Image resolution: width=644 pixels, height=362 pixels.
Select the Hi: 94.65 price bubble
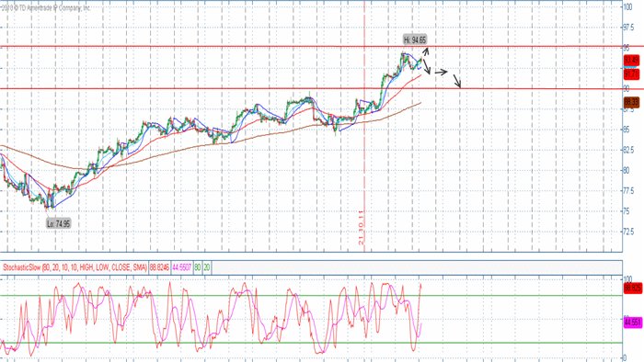pos(415,40)
